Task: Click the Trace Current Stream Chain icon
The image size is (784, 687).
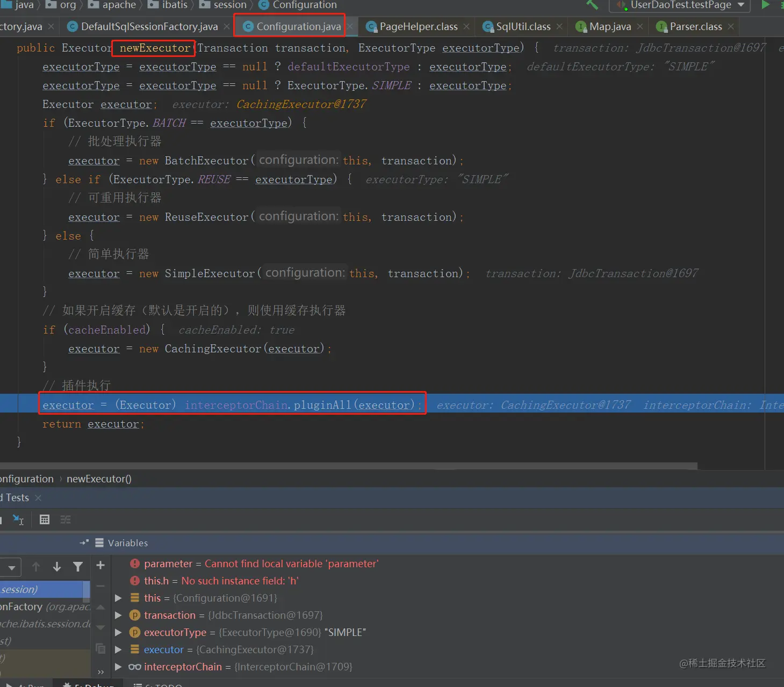Action: (66, 519)
